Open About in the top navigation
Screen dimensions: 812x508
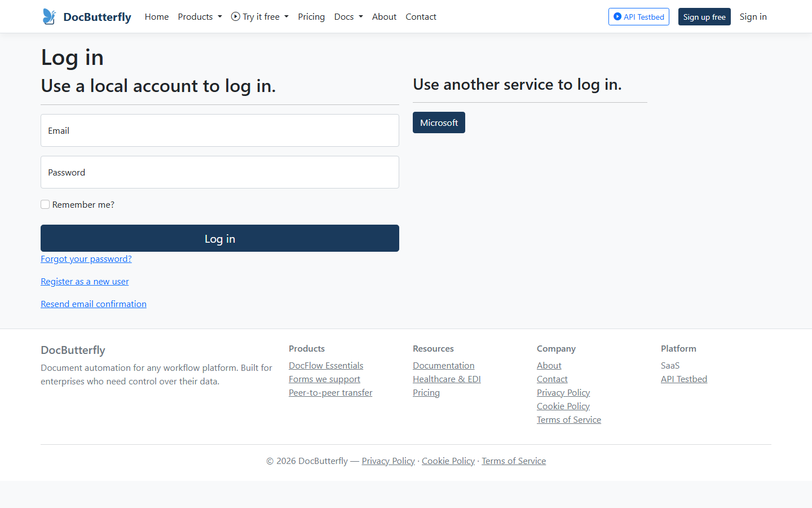(x=384, y=17)
